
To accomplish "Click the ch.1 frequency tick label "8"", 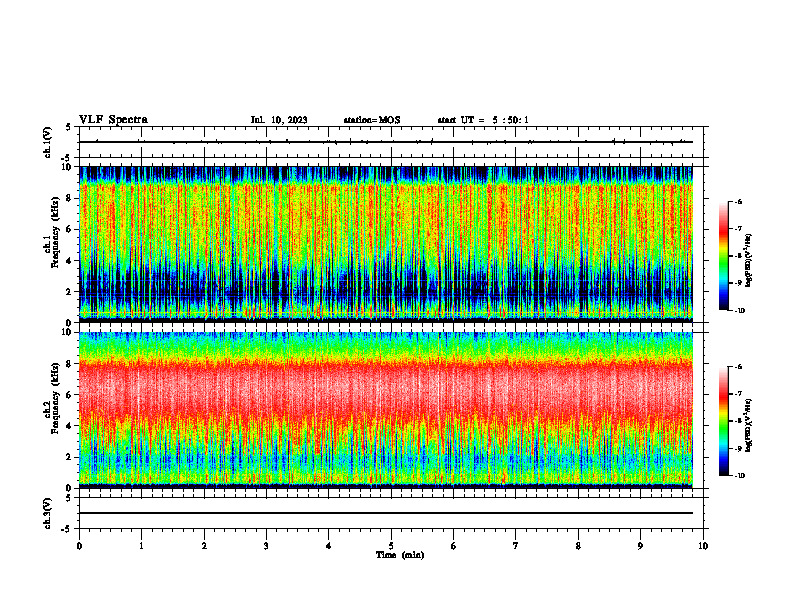I will click(x=70, y=198).
